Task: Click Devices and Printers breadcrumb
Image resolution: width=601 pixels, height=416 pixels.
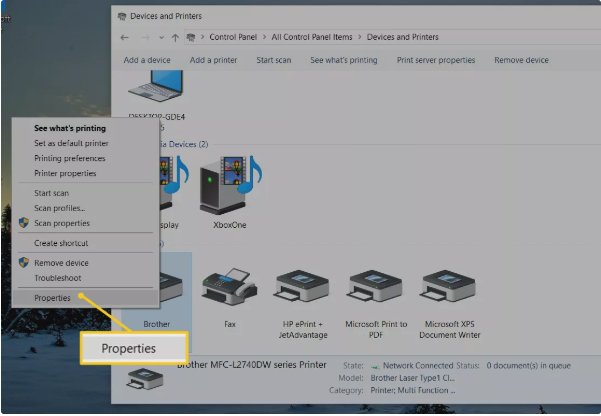Action: 402,37
